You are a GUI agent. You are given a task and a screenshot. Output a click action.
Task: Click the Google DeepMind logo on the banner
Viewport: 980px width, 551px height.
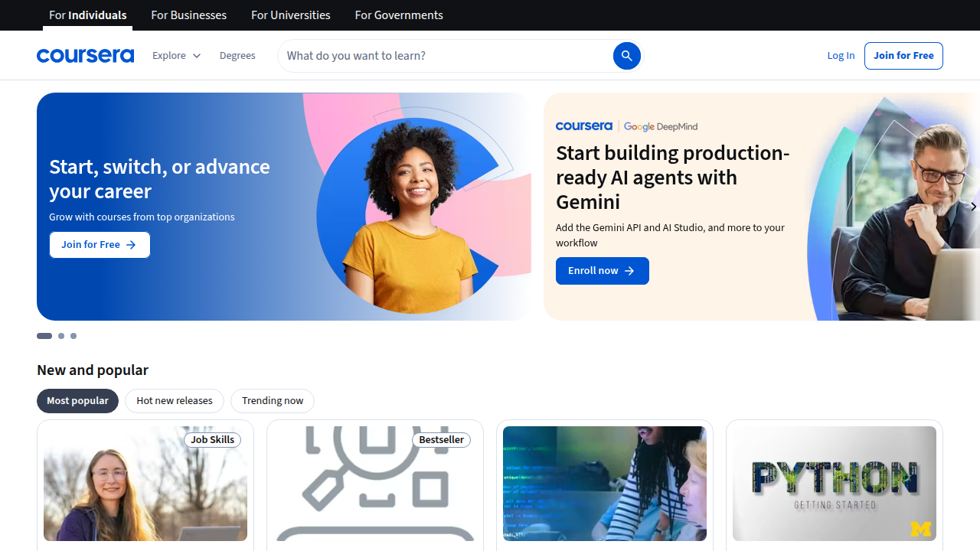coord(661,126)
